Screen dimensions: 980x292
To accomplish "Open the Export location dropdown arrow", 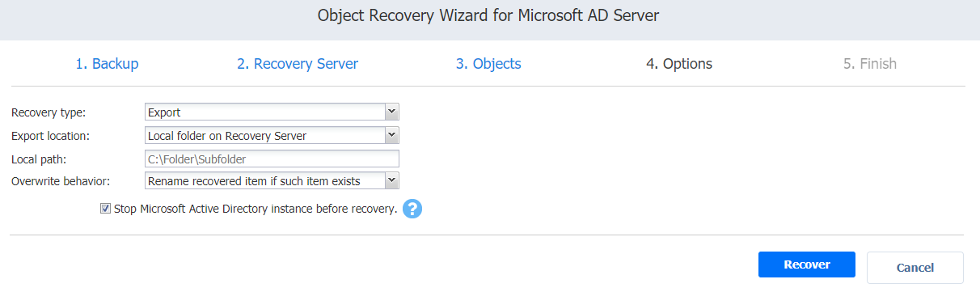I will click(x=391, y=135).
